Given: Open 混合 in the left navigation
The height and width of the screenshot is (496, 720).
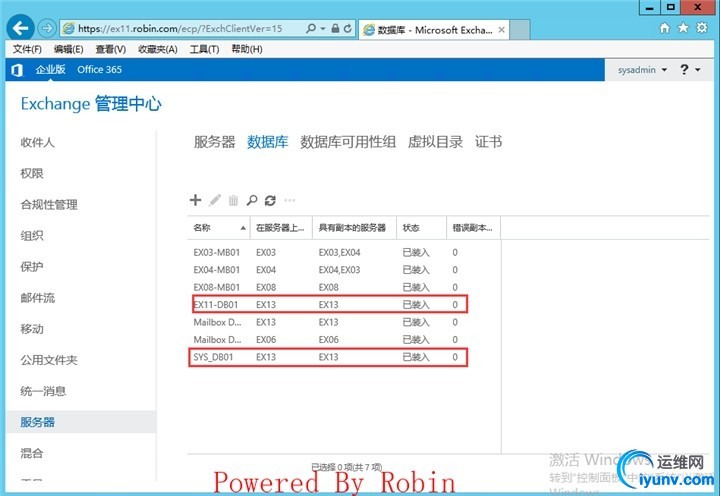Looking at the screenshot, I should click(32, 454).
